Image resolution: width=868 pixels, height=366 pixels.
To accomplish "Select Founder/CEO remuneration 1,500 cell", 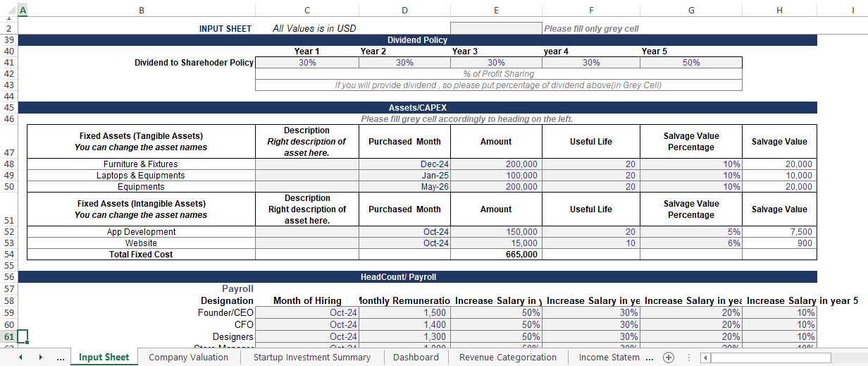I will [x=404, y=313].
